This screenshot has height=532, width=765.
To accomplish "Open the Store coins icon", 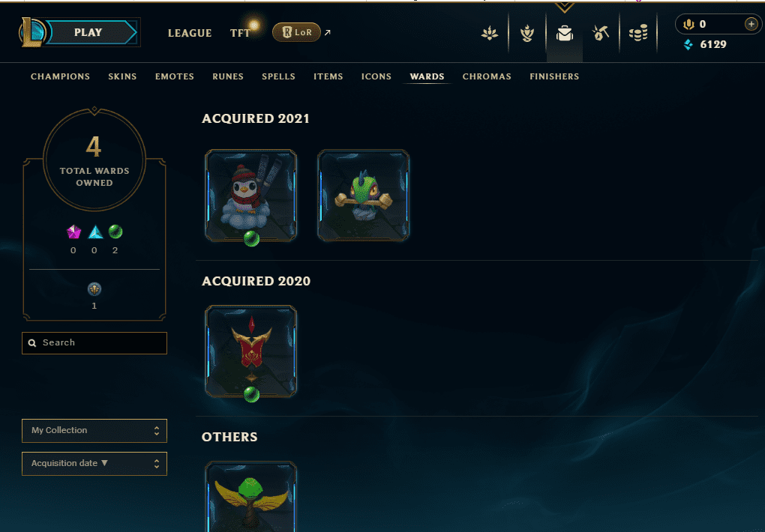I will tap(638, 33).
